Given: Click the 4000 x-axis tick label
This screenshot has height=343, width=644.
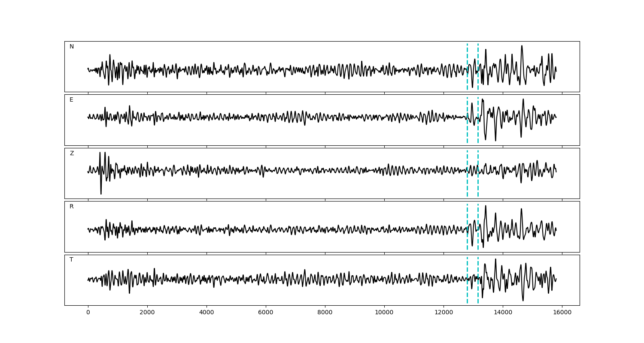Looking at the screenshot, I should point(207,313).
